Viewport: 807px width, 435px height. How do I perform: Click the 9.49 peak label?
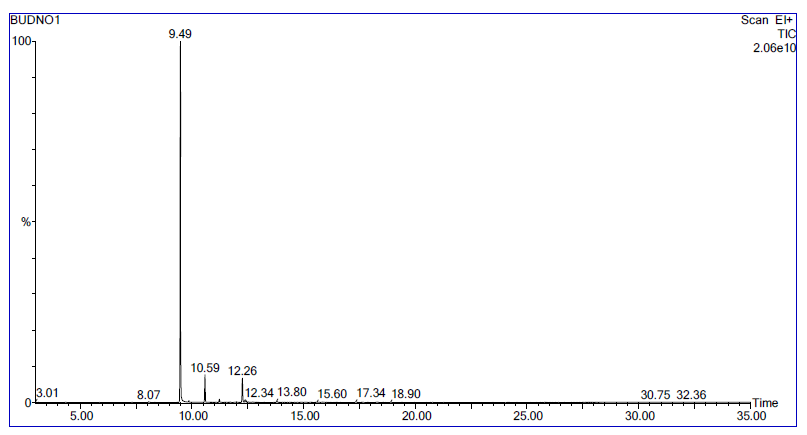[x=180, y=34]
